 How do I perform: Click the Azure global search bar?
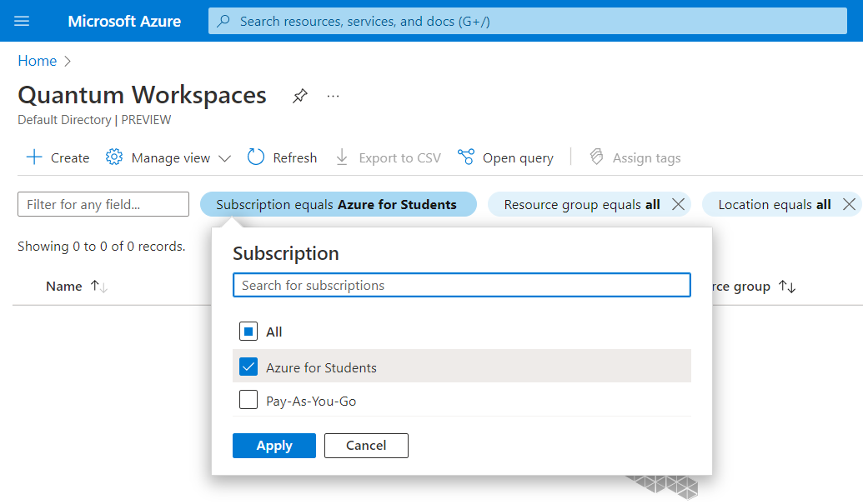(527, 22)
